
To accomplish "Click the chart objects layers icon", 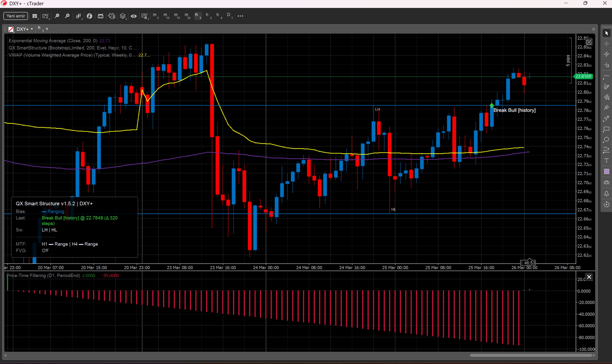I will [x=123, y=16].
